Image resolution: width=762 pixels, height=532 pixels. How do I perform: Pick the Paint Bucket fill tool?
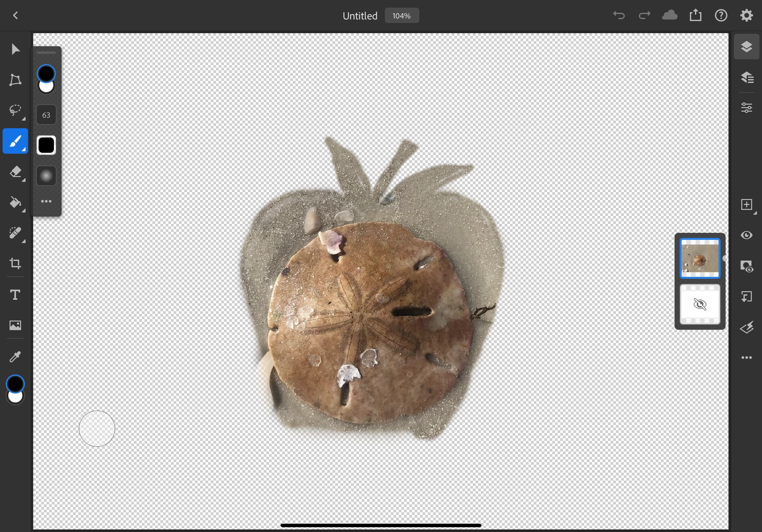[x=15, y=202]
